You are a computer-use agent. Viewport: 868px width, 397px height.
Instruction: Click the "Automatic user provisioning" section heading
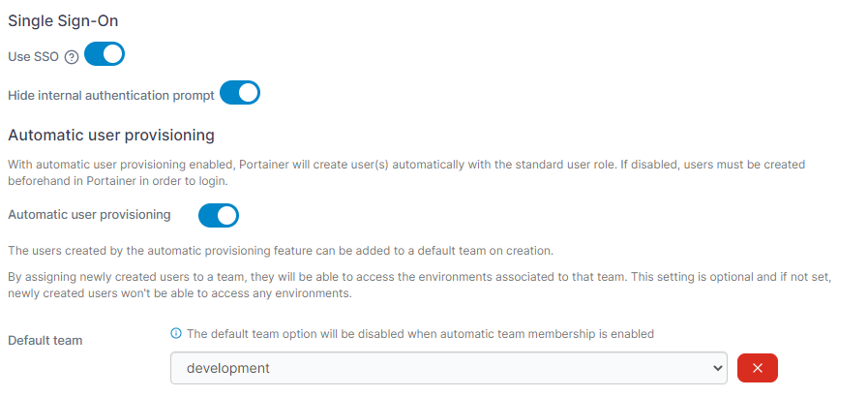pos(111,136)
